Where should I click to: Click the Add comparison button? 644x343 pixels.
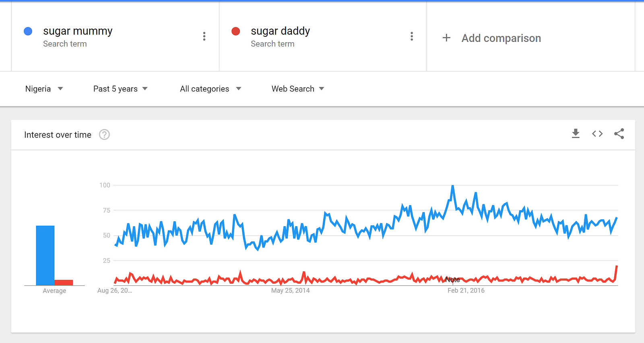pos(501,38)
